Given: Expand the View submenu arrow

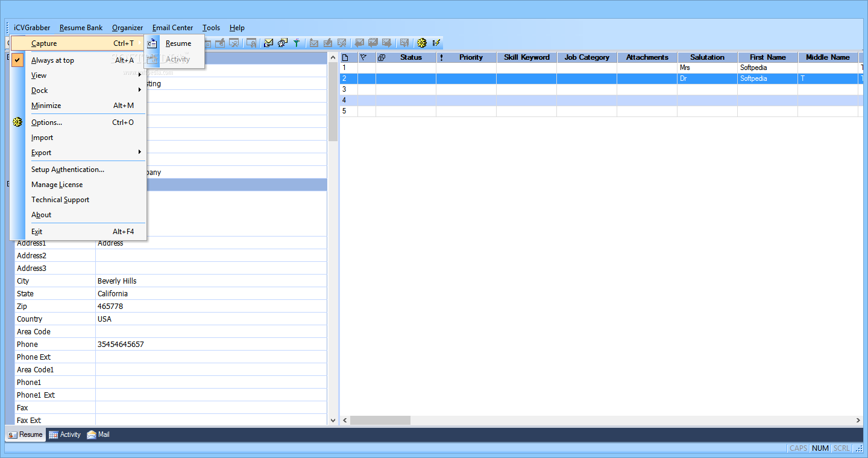Looking at the screenshot, I should tap(140, 75).
